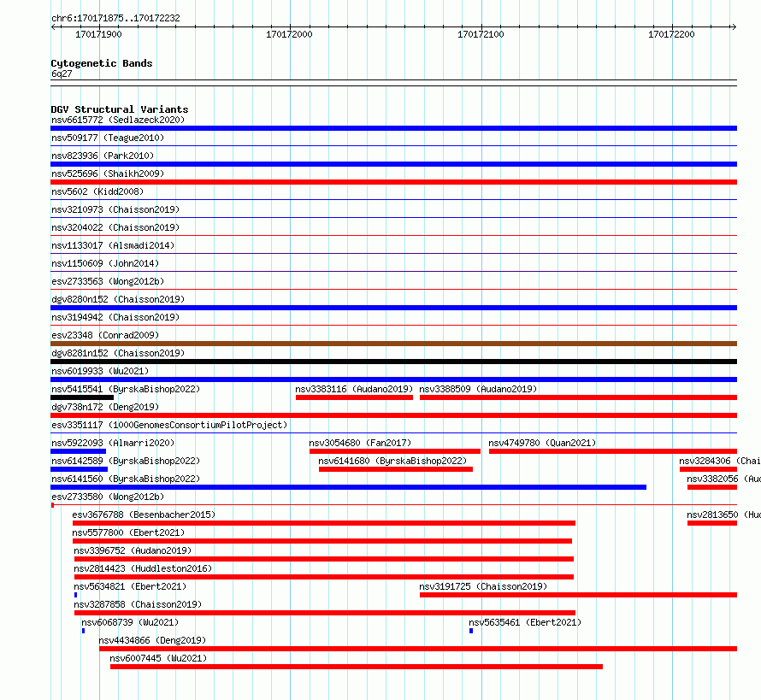761x700 pixels.
Task: Click the red bar under nsv6141680
Action: pyautogui.click(x=396, y=469)
